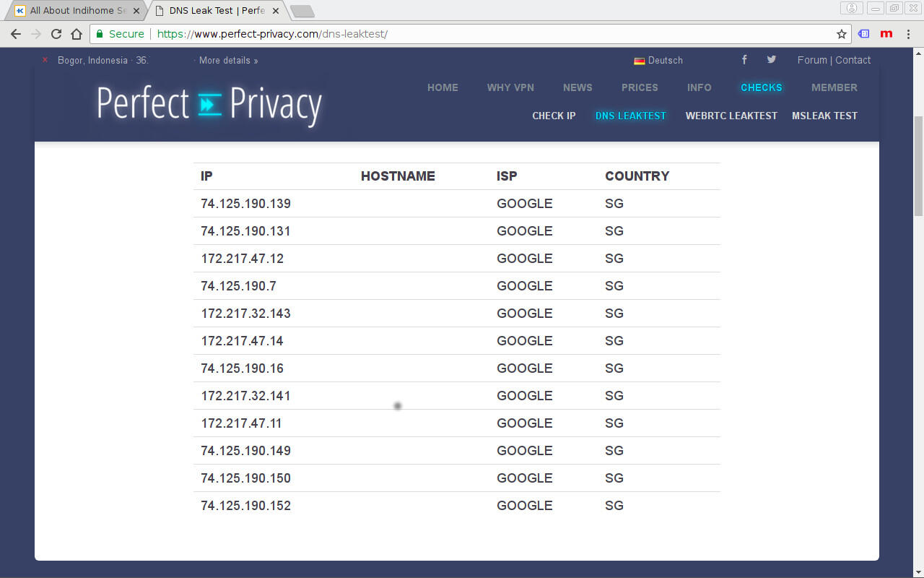Open the WEBRTC LEAKTEST page
924x578 pixels.
(x=731, y=116)
